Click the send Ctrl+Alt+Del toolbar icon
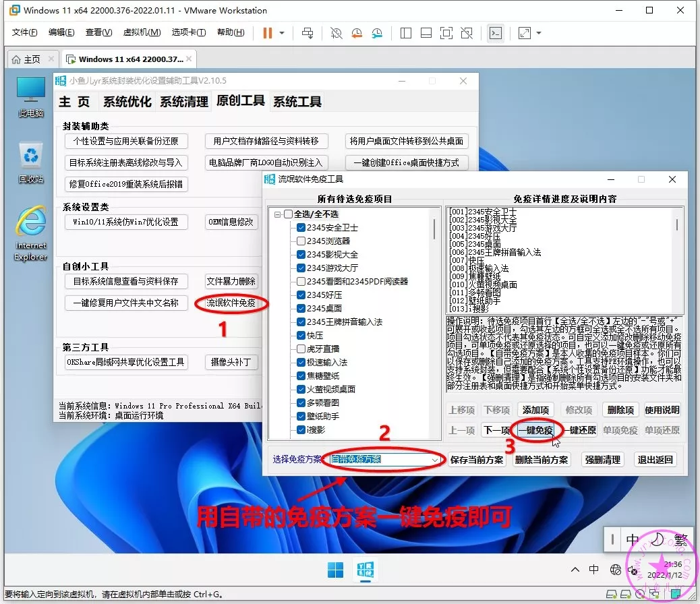 coord(308,32)
